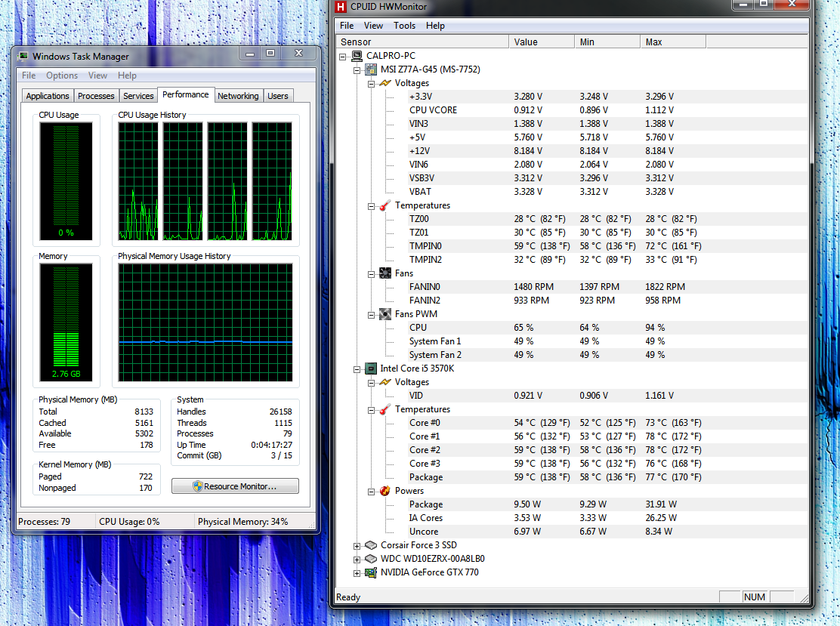Open the HWMonitor File menu

pyautogui.click(x=347, y=26)
